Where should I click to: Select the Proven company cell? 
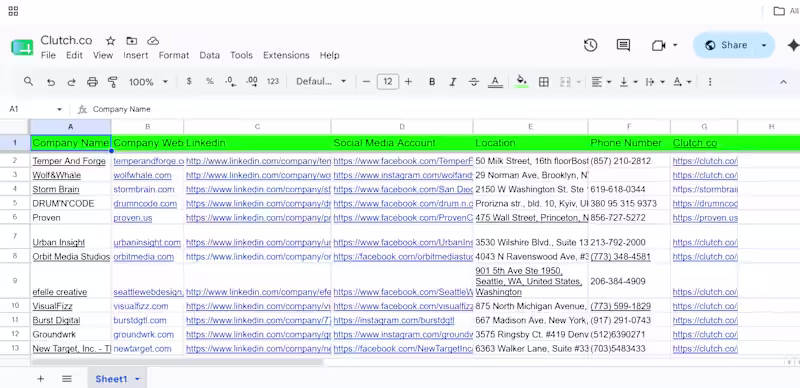(71, 217)
